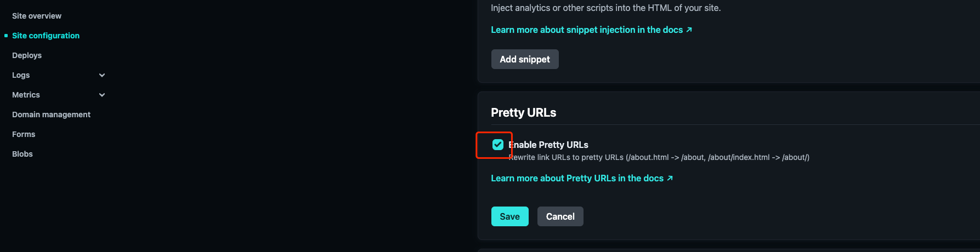Go to the Deploys section
Viewport: 980px width, 252px height.
click(27, 55)
